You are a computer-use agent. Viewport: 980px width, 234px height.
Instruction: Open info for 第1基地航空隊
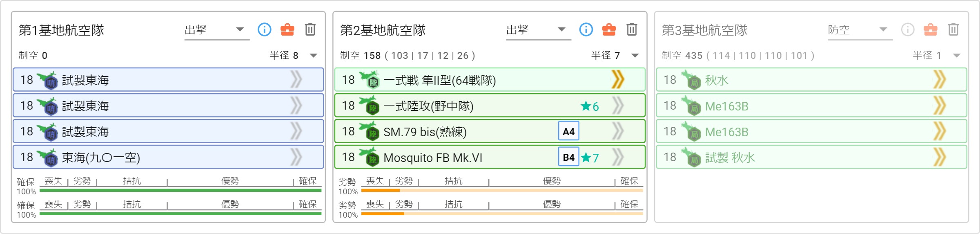pyautogui.click(x=264, y=29)
